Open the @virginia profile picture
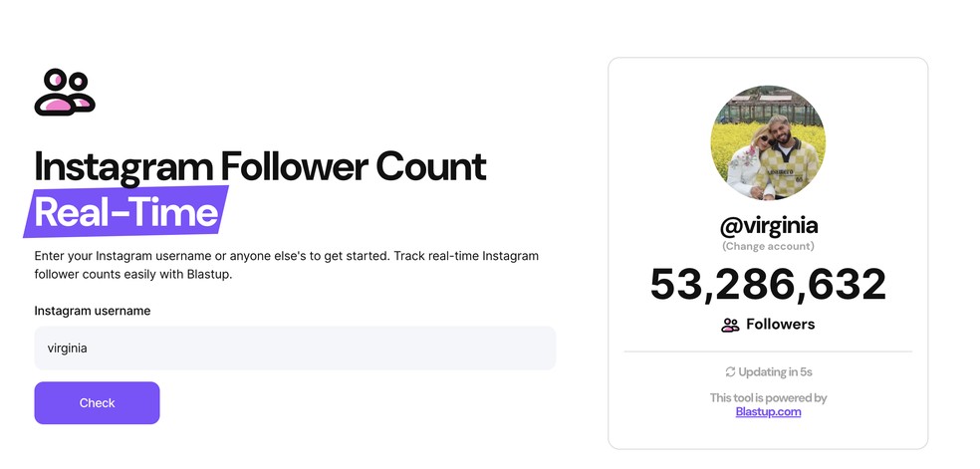The image size is (980, 469). tap(768, 141)
